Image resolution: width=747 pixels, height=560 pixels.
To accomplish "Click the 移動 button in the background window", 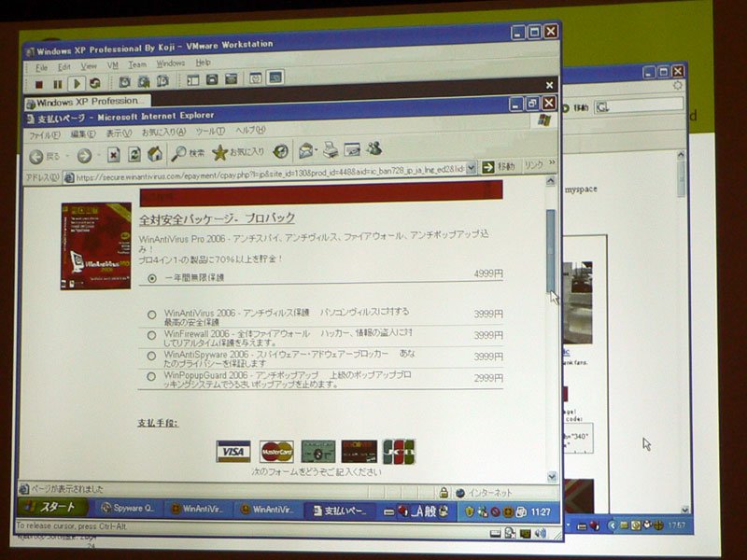I will tap(576, 108).
